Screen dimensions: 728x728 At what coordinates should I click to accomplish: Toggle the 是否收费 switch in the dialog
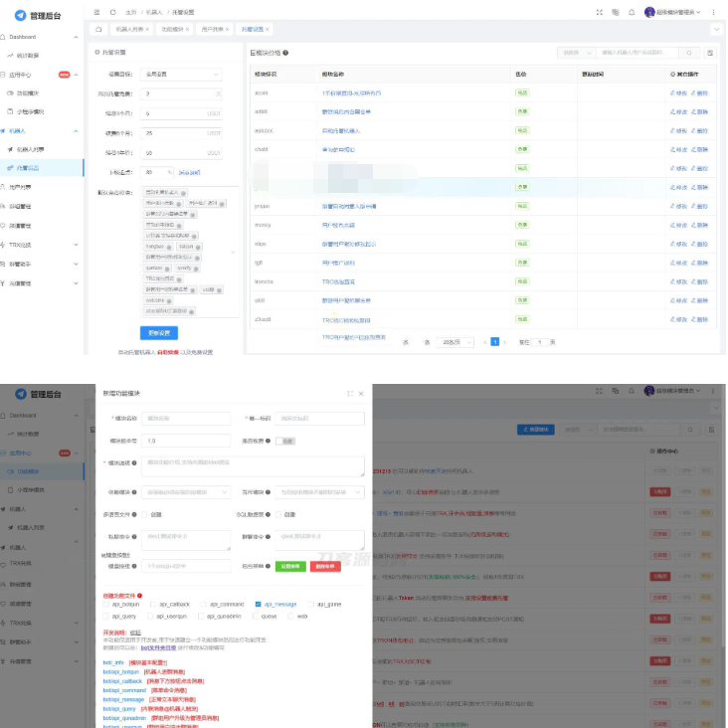287,440
